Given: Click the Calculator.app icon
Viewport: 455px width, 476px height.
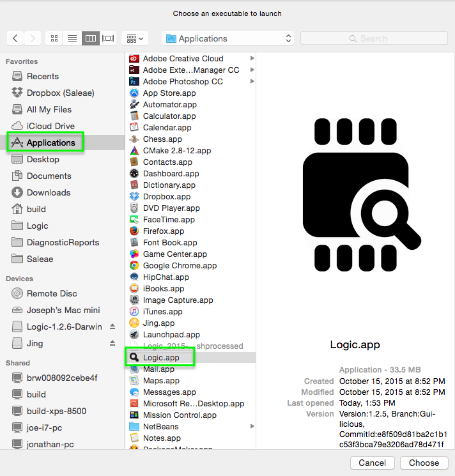Looking at the screenshot, I should coord(134,116).
